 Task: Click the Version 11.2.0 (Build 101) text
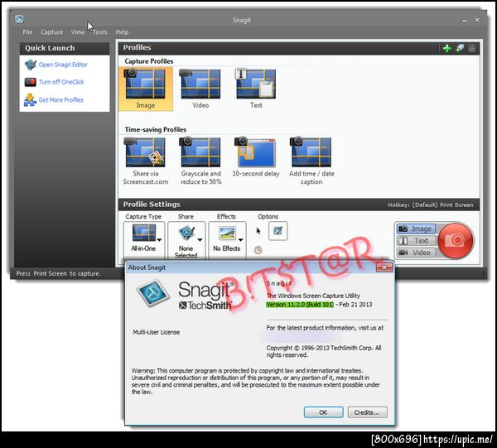point(300,305)
